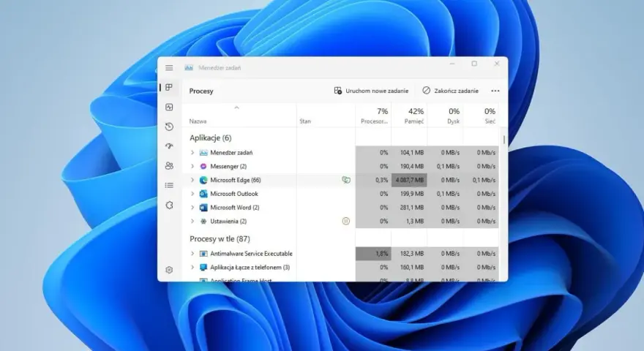Open the hamburger navigation menu
This screenshot has height=351, width=644.
click(x=169, y=68)
